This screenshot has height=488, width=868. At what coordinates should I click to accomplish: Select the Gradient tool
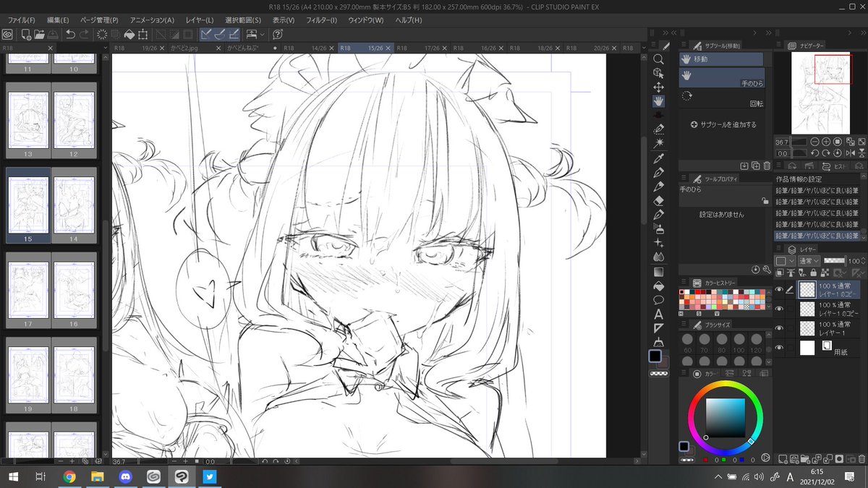[x=658, y=272]
